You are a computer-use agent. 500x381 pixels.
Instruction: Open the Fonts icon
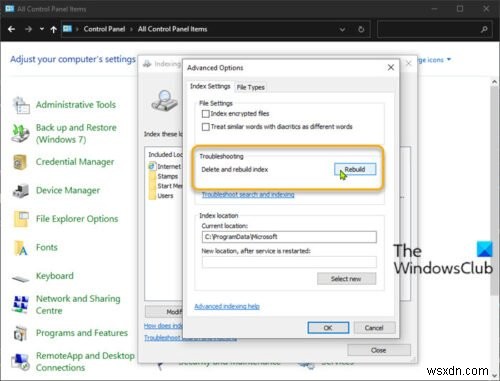point(21,248)
